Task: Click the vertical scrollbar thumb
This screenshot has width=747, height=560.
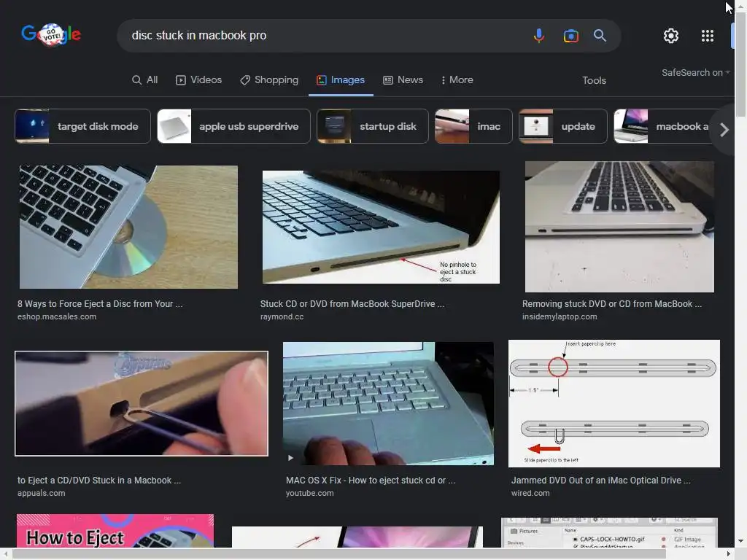Action: 740,64
